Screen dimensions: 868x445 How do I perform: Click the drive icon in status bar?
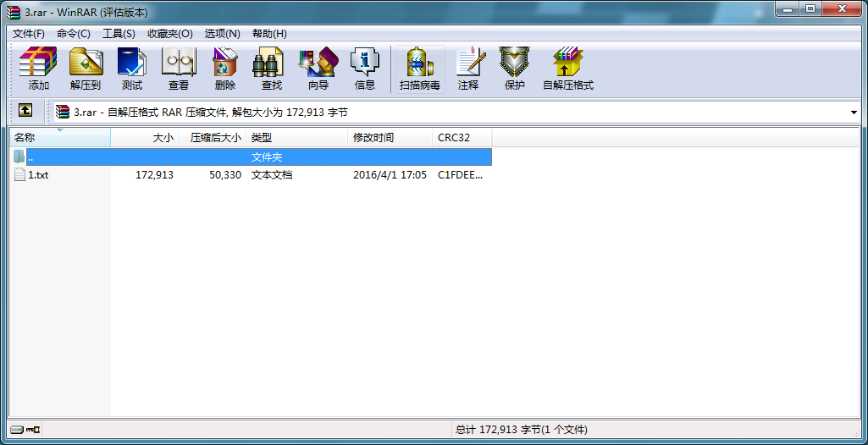coord(17,429)
